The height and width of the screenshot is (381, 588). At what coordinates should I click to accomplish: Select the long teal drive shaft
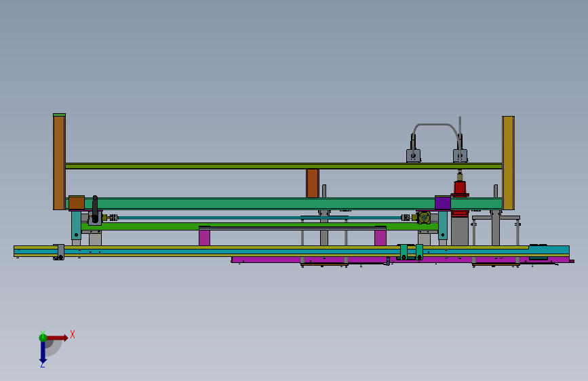259,218
